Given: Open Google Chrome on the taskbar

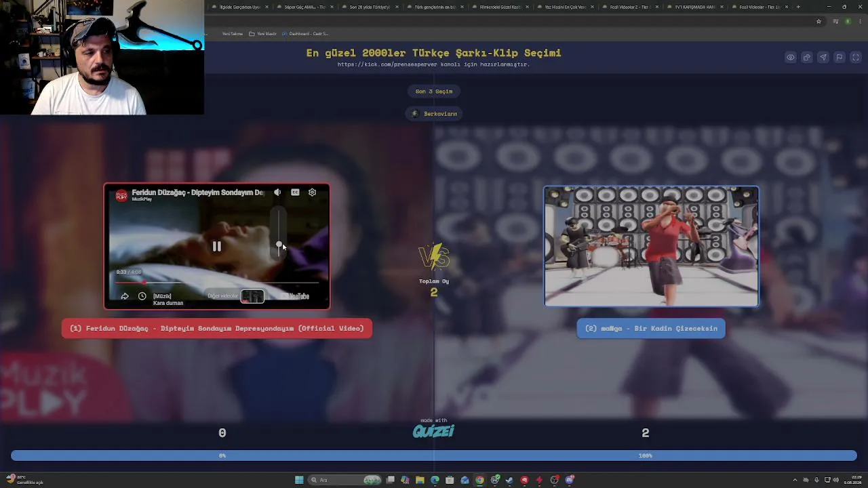Looking at the screenshot, I should (479, 480).
